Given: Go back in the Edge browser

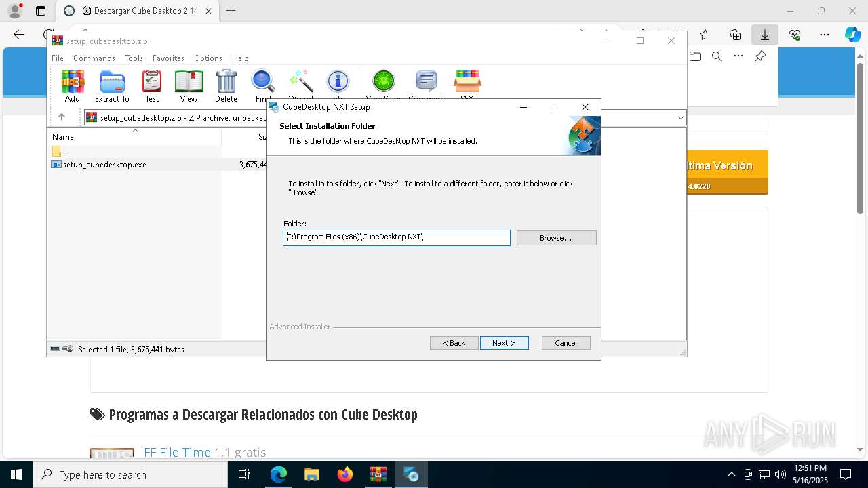Looking at the screenshot, I should point(19,35).
